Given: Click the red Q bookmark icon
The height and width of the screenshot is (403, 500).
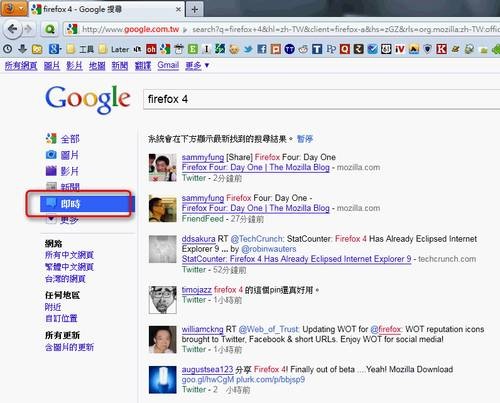Looking at the screenshot, I should [345, 50].
